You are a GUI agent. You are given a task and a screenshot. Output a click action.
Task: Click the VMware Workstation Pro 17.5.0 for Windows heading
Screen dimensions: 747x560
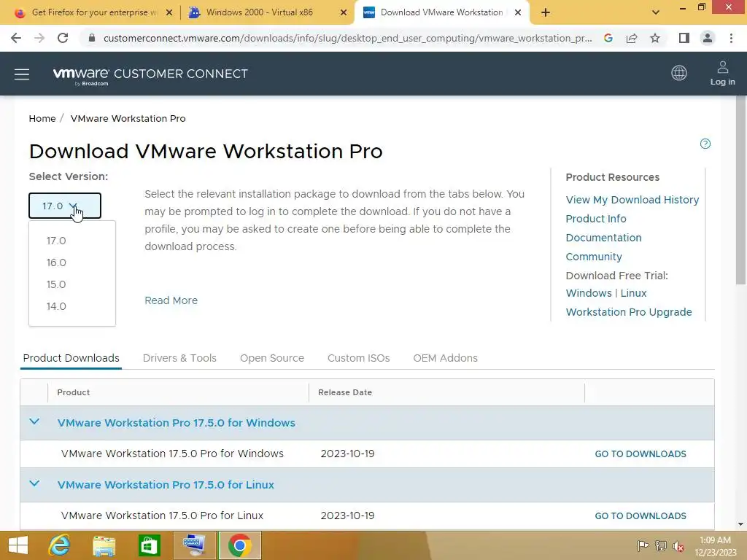(x=177, y=423)
